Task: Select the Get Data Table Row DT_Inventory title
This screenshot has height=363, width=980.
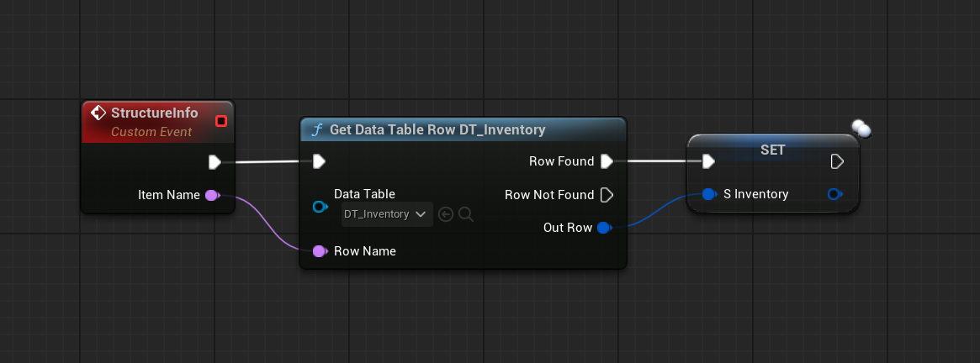Action: point(437,130)
